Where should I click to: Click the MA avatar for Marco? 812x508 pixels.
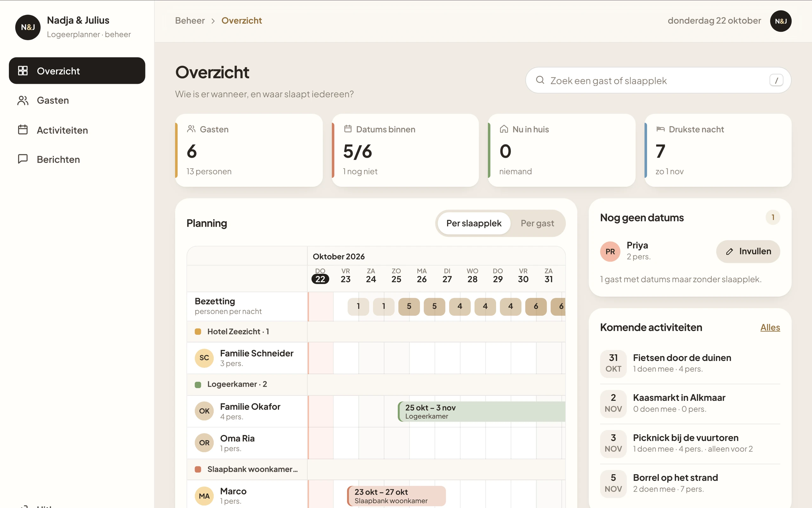click(x=204, y=496)
